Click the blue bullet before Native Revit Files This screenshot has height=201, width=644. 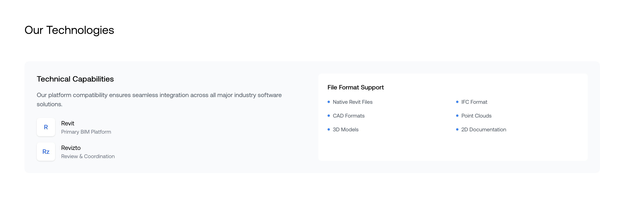click(329, 102)
